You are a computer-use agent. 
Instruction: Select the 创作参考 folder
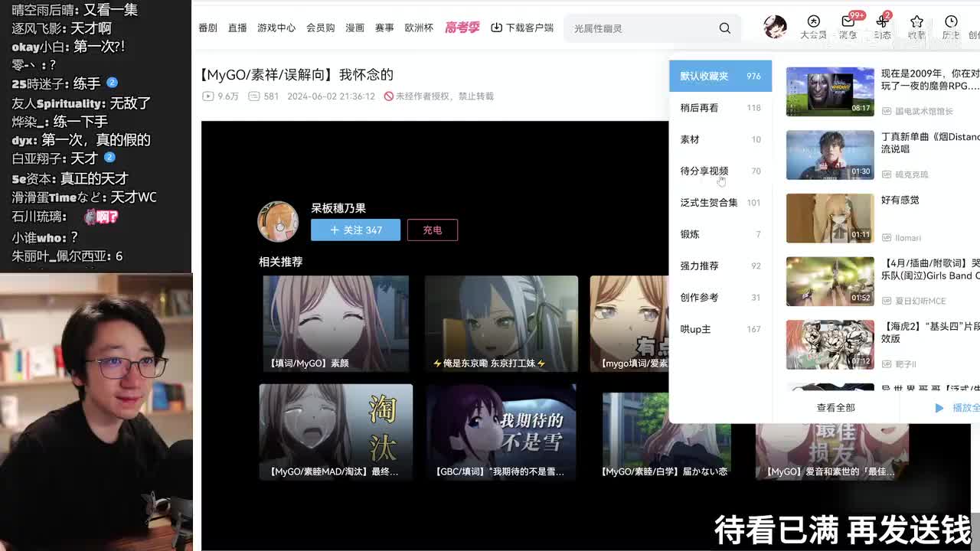coord(720,297)
